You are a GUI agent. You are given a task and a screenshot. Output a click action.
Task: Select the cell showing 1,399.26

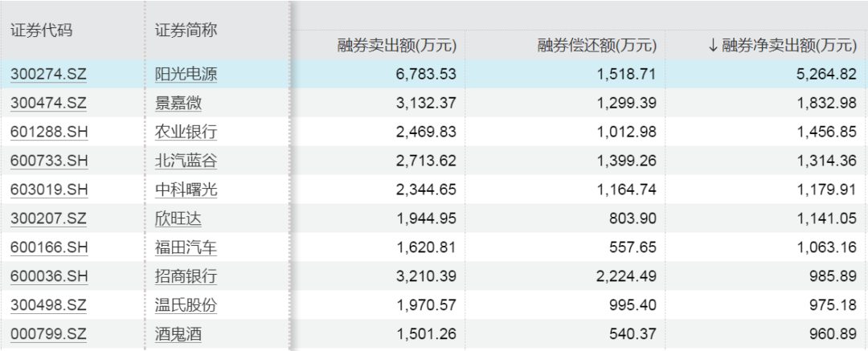pos(565,161)
